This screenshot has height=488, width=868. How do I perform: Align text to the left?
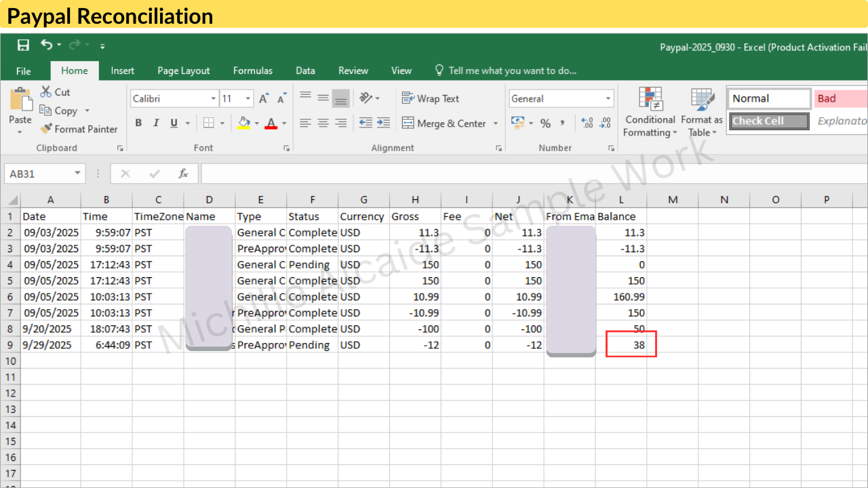pyautogui.click(x=305, y=123)
